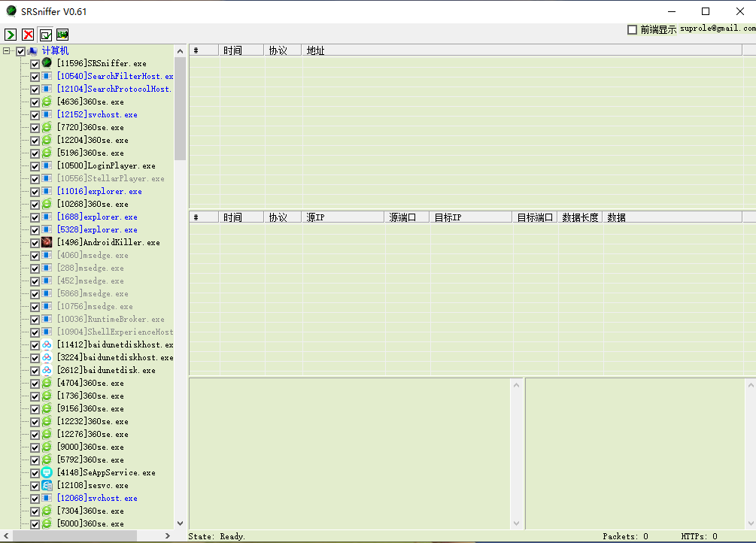Image resolution: width=756 pixels, height=543 pixels.
Task: Toggle the 前端显示 always-on-top checkbox
Action: coord(632,29)
